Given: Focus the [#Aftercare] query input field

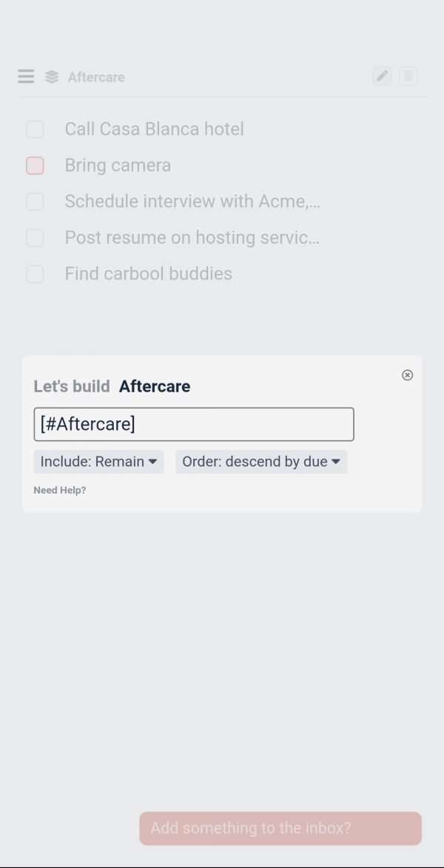Looking at the screenshot, I should pos(194,425).
